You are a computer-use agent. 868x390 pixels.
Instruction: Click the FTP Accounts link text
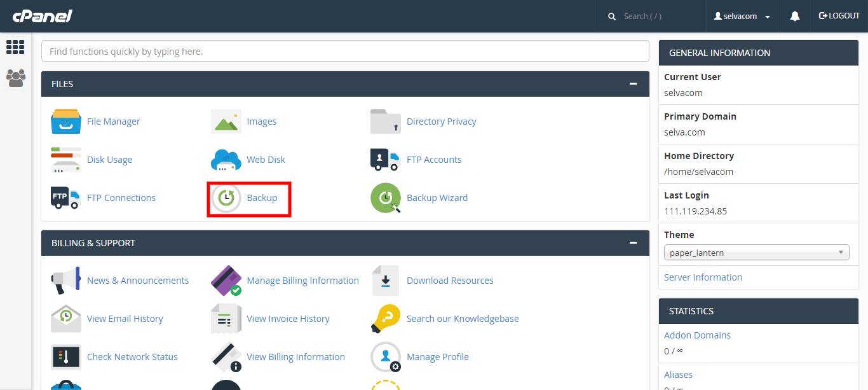point(434,160)
